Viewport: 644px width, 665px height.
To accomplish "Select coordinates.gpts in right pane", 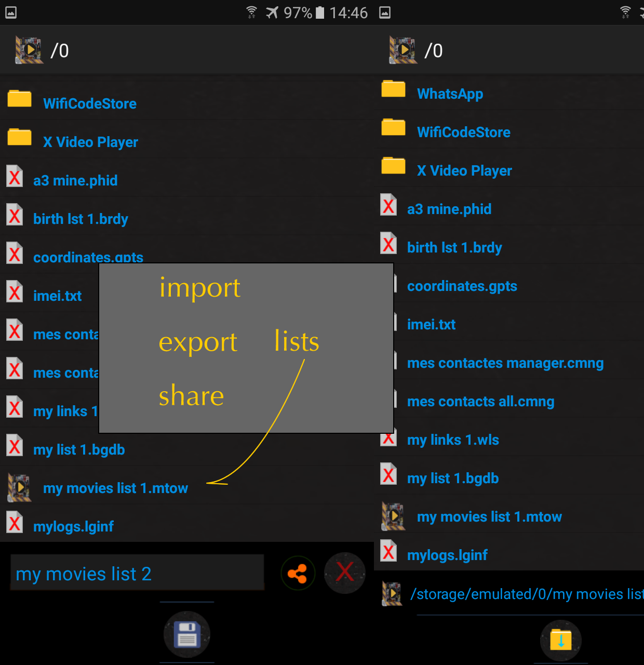I will coord(462,286).
